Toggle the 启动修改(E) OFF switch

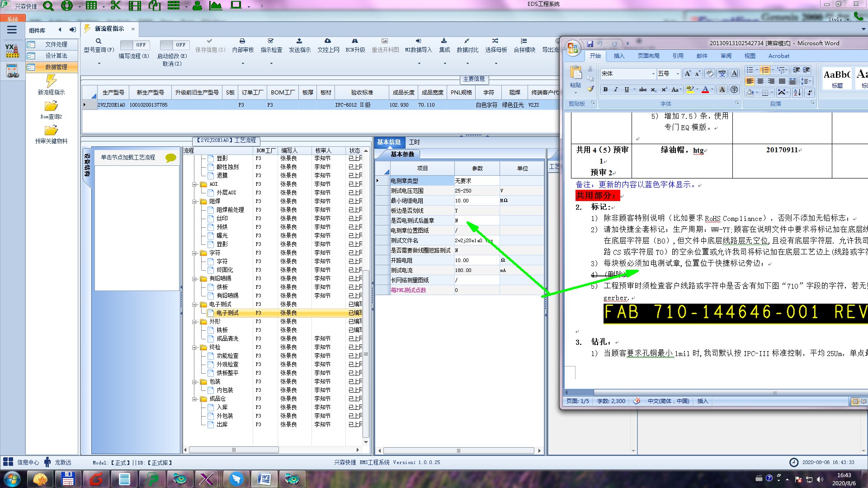pos(174,45)
